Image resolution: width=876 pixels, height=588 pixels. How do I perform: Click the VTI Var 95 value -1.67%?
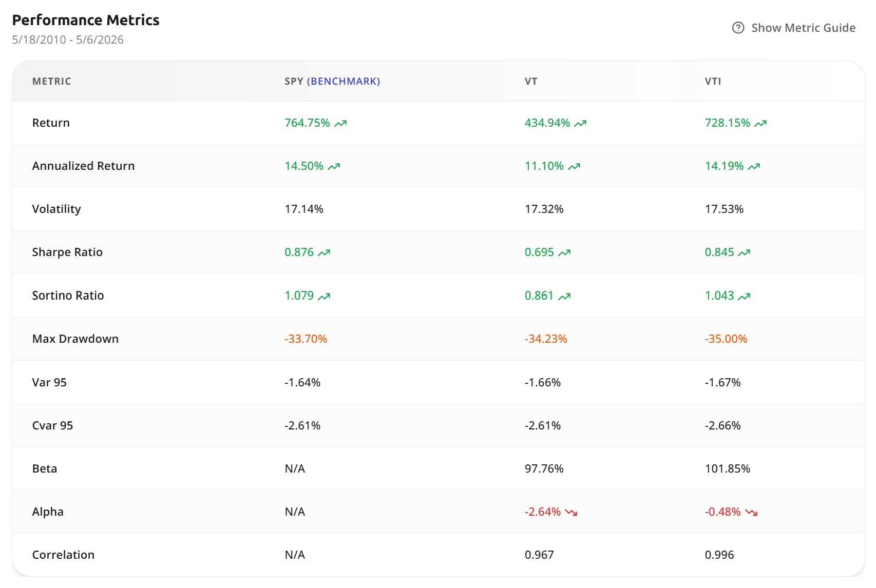[722, 382]
